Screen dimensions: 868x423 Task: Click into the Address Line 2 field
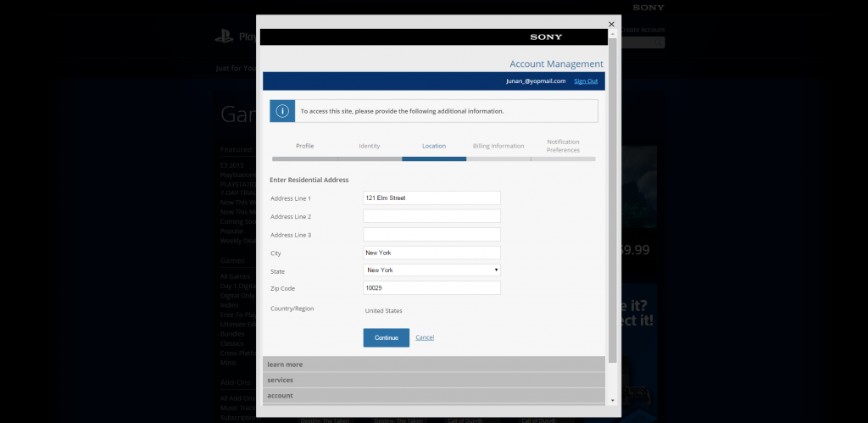point(431,216)
